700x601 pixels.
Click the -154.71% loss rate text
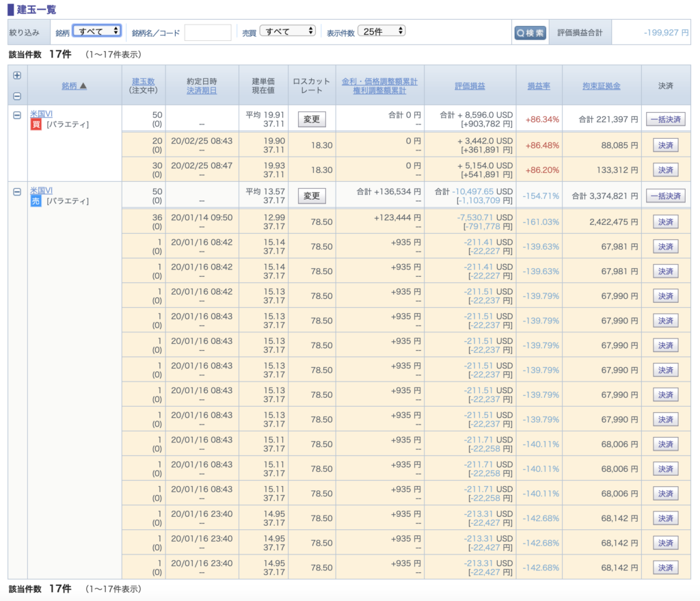pos(541,196)
